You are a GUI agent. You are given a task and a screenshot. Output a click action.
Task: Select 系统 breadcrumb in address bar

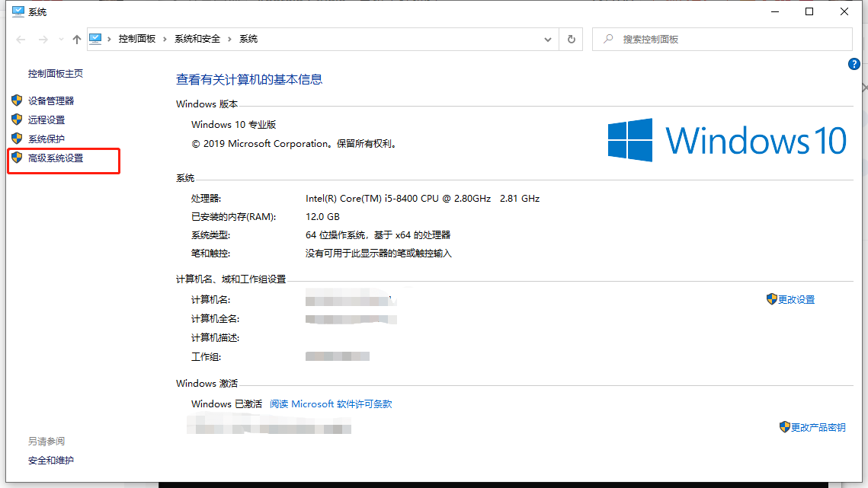pos(248,39)
